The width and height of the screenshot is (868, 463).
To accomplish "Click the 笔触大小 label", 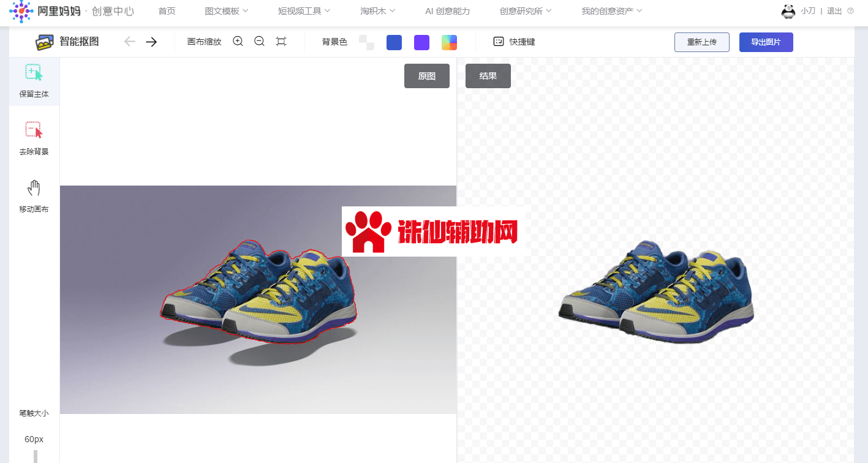I will click(x=34, y=413).
